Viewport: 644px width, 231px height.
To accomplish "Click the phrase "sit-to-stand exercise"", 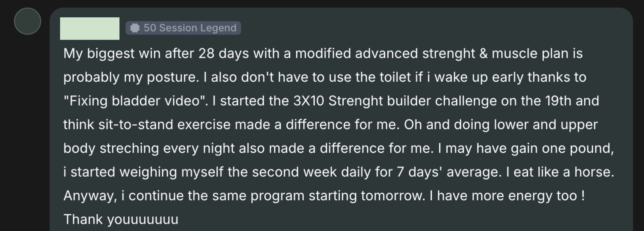I will click(164, 125).
